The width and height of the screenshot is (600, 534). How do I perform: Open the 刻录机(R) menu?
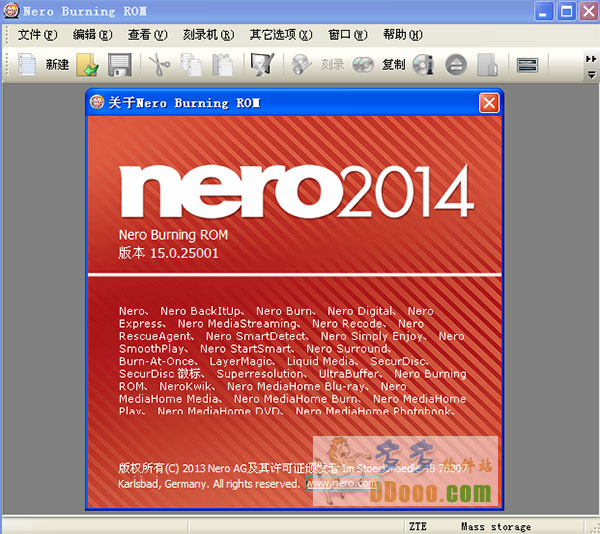point(209,35)
